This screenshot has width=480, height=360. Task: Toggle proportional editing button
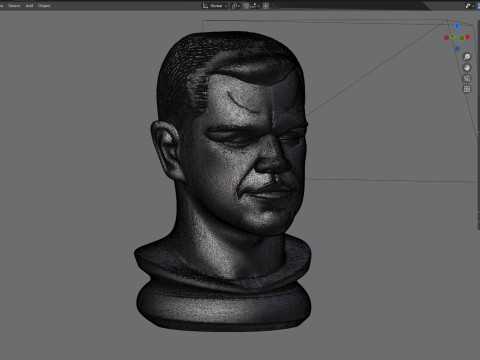(x=266, y=6)
